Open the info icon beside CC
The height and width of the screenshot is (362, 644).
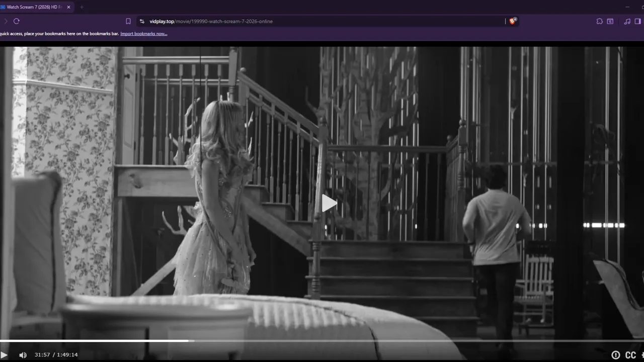(x=616, y=355)
